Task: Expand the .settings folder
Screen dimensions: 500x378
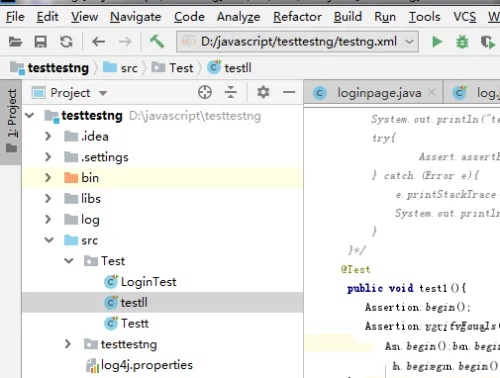Action: click(48, 157)
